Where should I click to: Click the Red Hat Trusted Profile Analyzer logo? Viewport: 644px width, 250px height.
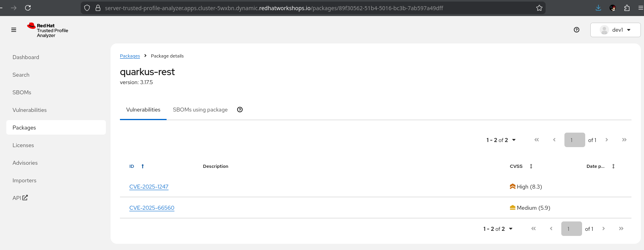(47, 30)
